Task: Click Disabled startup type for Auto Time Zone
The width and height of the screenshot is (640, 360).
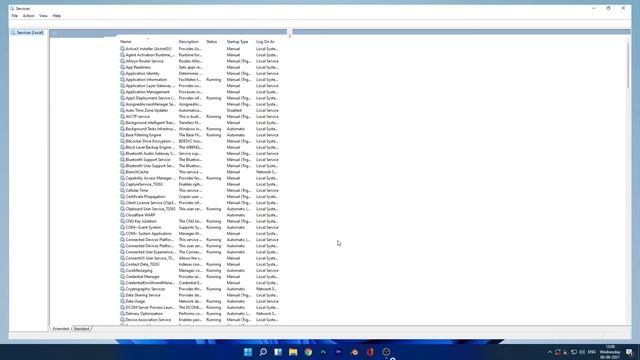Action: 234,110
